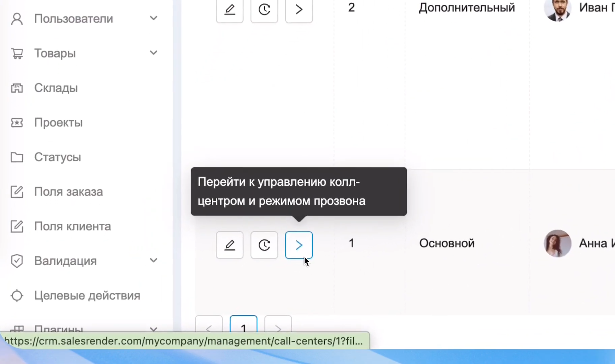This screenshot has width=615, height=364.
Task: Expand the Плагины chevron
Action: 153,329
